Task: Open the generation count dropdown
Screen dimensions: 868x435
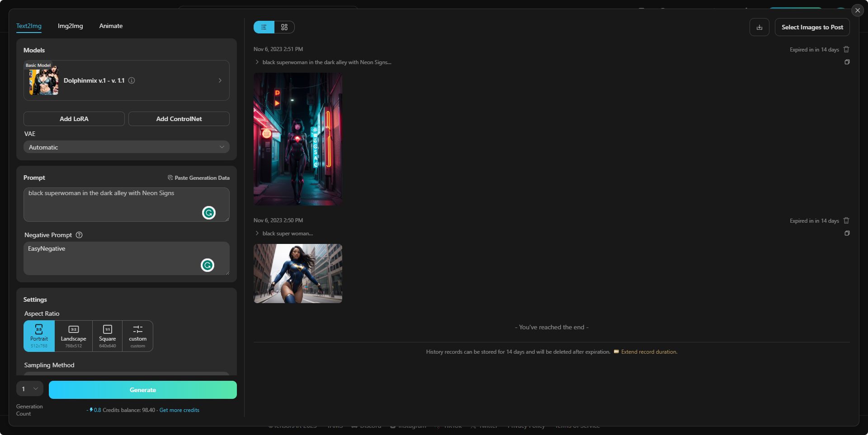Action: 30,389
